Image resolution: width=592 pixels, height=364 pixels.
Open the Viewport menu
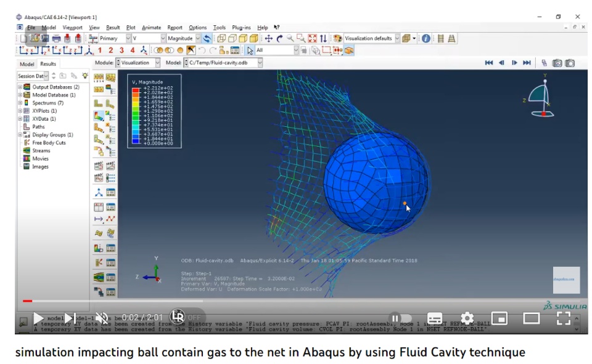pos(73,28)
